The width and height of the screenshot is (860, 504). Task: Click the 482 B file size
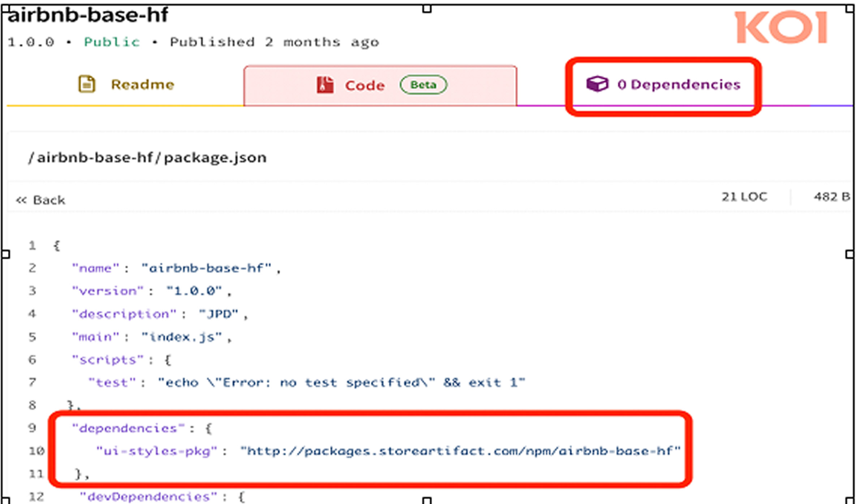point(831,197)
